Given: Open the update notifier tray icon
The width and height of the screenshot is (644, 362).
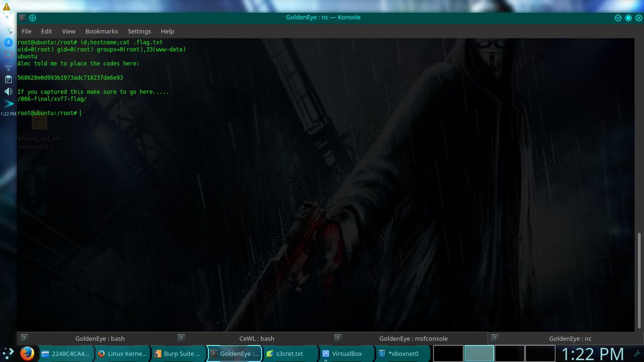Looking at the screenshot, I should point(8,29).
